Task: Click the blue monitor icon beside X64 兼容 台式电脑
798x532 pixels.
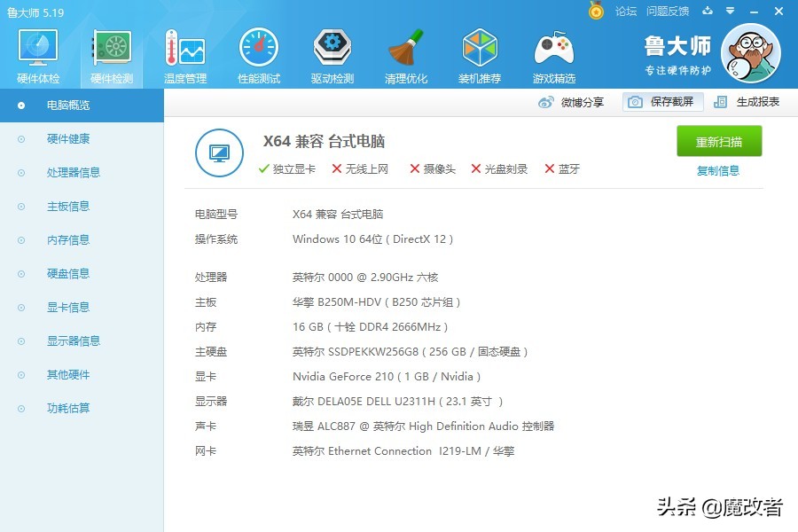Action: [218, 153]
